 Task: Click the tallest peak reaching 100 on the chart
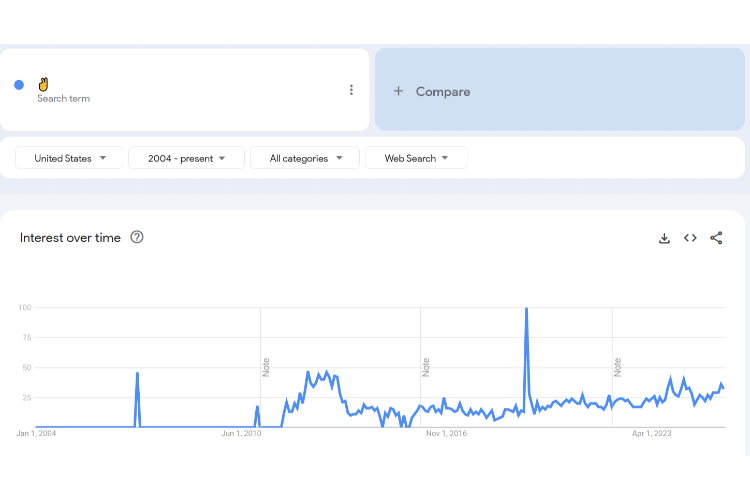pos(526,309)
